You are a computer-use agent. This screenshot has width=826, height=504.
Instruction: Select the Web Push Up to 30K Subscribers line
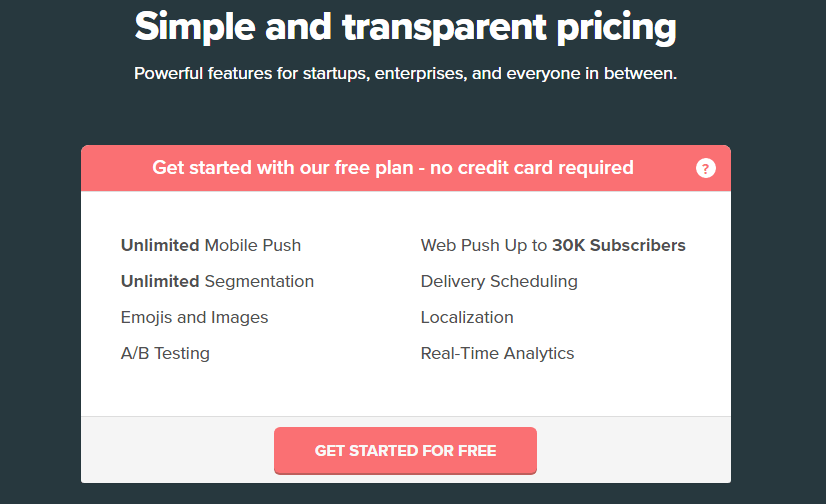point(553,245)
